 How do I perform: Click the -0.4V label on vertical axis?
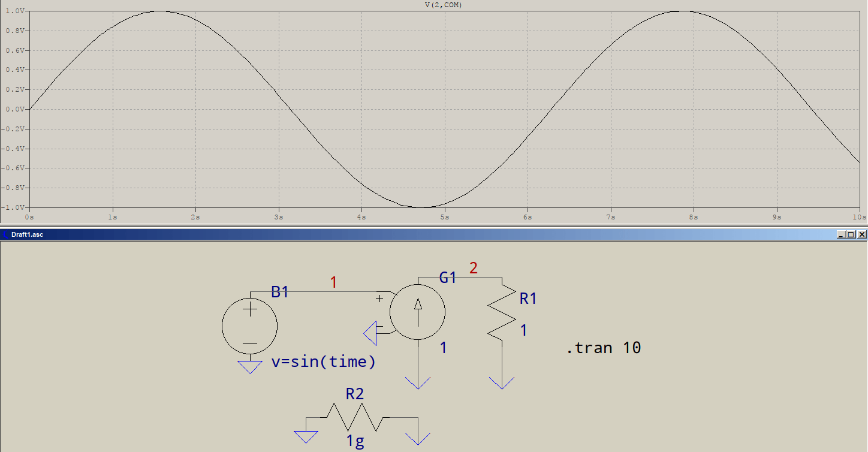click(x=14, y=149)
